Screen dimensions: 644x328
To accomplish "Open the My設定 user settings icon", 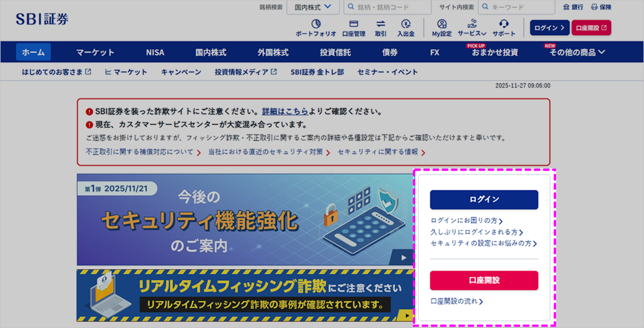I will pos(442,24).
